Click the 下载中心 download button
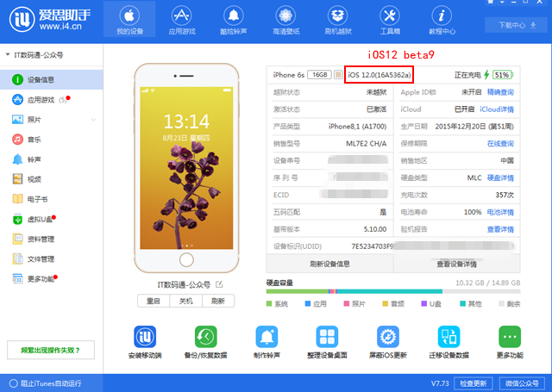This screenshot has width=552, height=392. click(x=517, y=25)
